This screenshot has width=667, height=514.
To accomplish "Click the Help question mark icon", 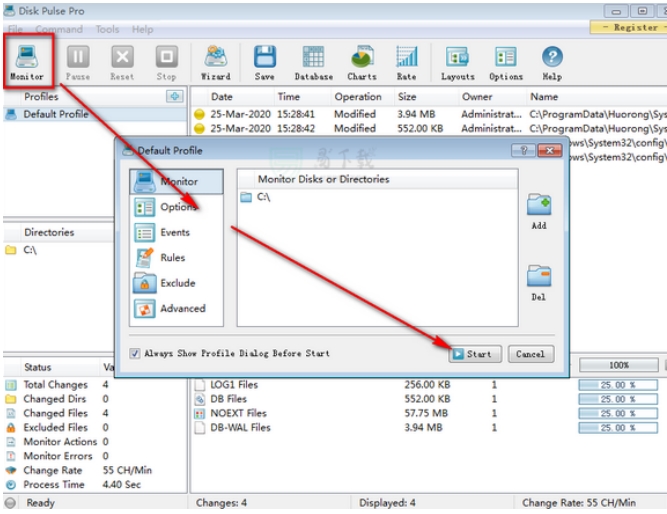I will click(551, 59).
